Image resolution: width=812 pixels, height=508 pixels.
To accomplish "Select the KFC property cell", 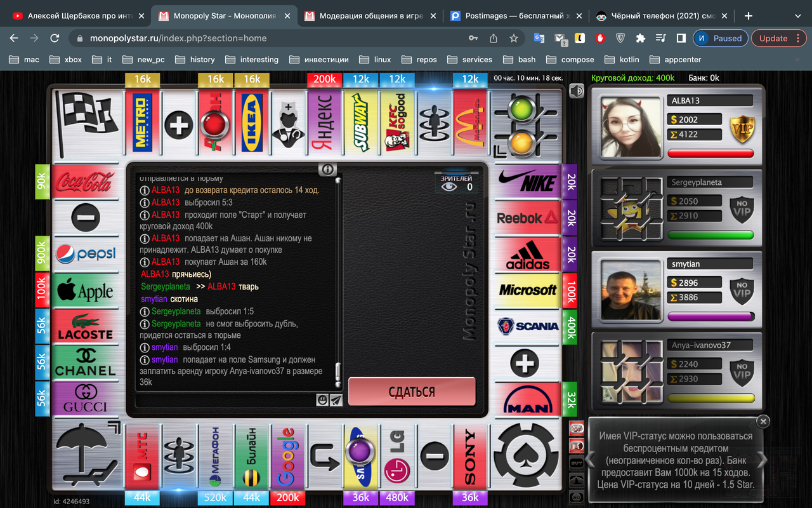I will [x=397, y=123].
